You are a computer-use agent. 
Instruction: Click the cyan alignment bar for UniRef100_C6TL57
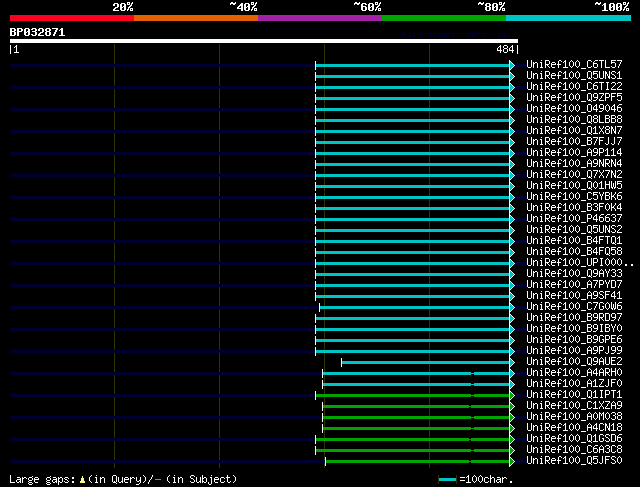pos(412,65)
